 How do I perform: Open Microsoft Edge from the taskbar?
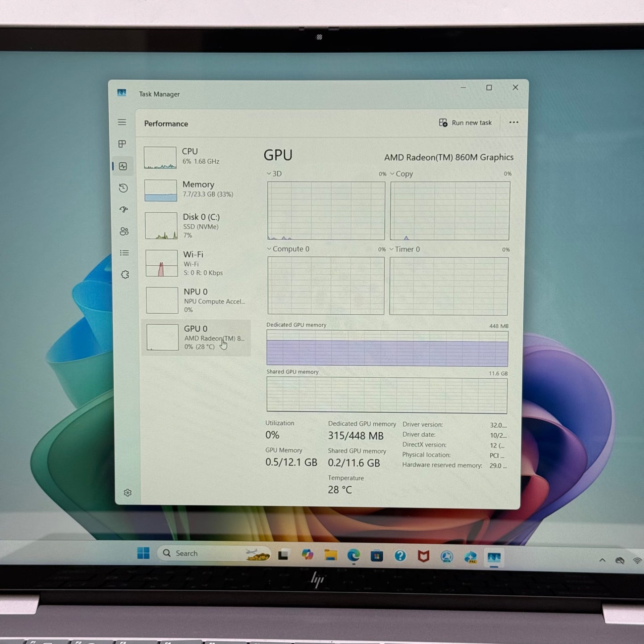[353, 556]
